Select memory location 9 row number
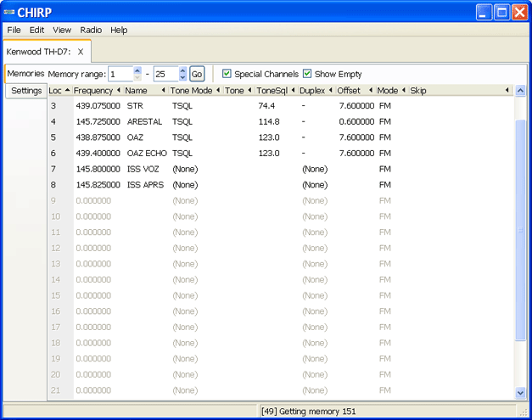This screenshot has height=420, width=532. coord(53,201)
